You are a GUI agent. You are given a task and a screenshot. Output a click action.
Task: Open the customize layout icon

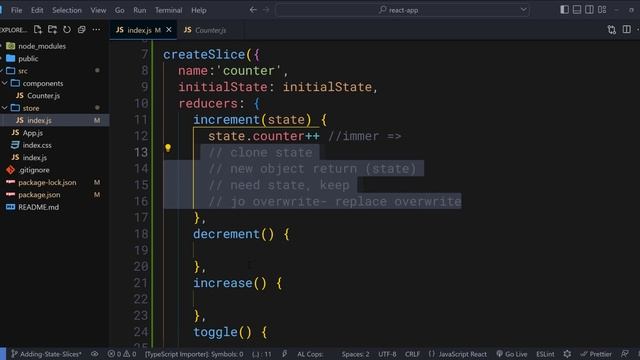pyautogui.click(x=602, y=9)
